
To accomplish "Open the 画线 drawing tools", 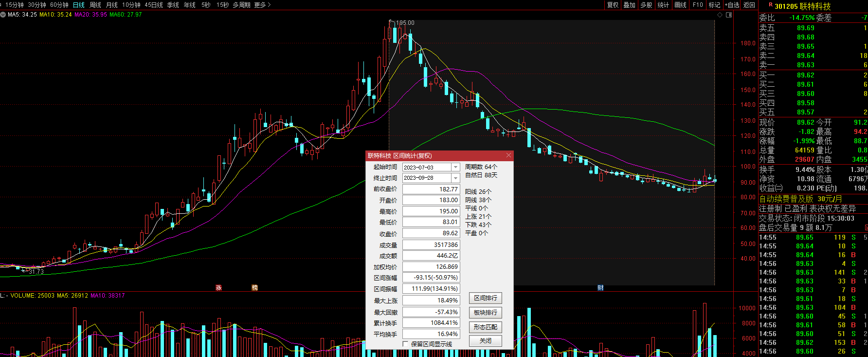I will (x=681, y=5).
